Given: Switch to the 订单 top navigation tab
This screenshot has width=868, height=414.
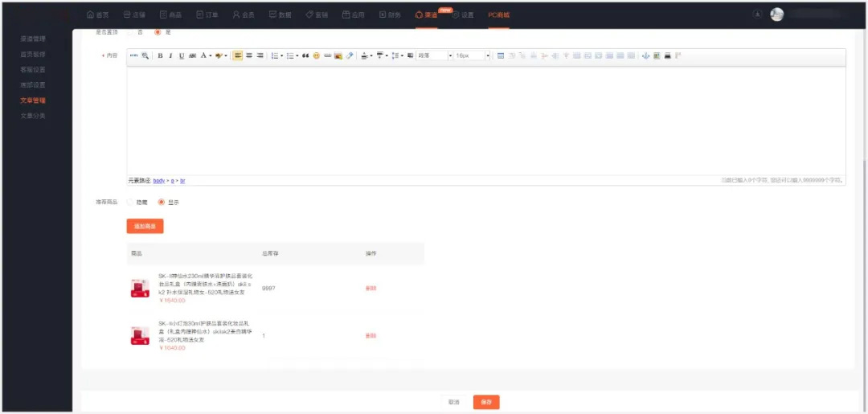Looking at the screenshot, I should click(x=205, y=14).
